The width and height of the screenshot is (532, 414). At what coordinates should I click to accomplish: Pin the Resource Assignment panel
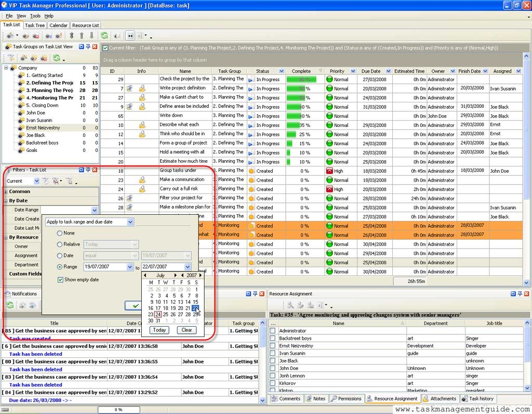click(x=519, y=294)
